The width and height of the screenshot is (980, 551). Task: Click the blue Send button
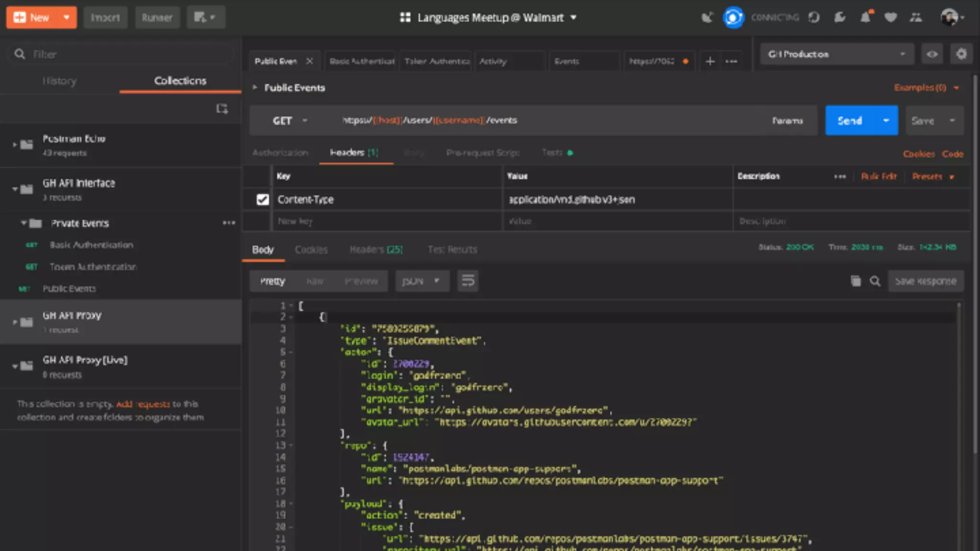point(849,121)
